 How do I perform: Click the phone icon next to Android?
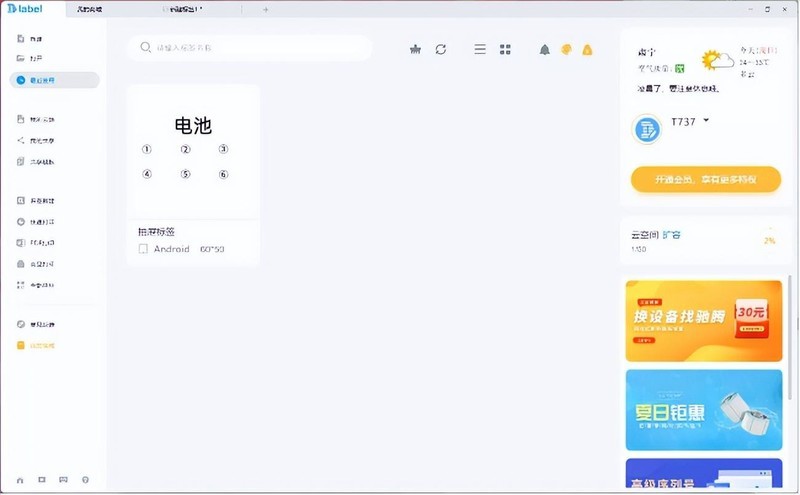[x=143, y=249]
